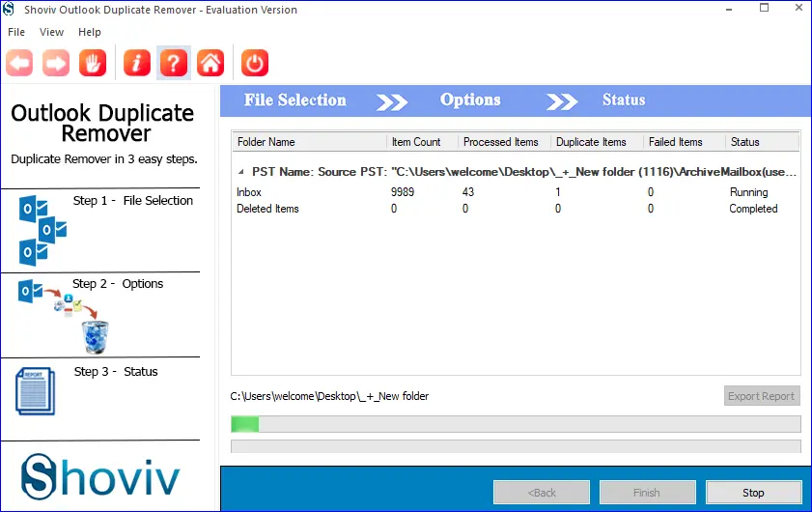Click the PST Name source path text
Screen dimensions: 812x512
tap(524, 172)
